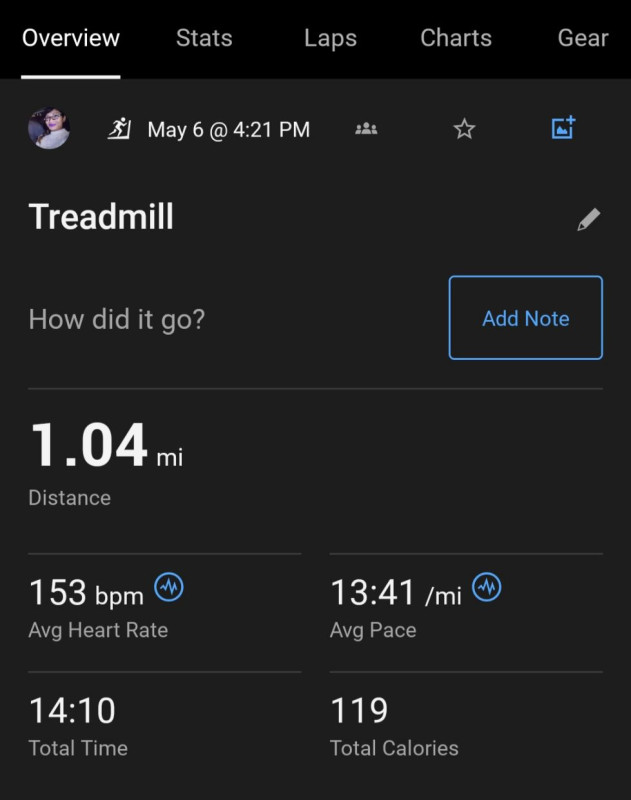Switch to the Laps tab

tap(331, 38)
